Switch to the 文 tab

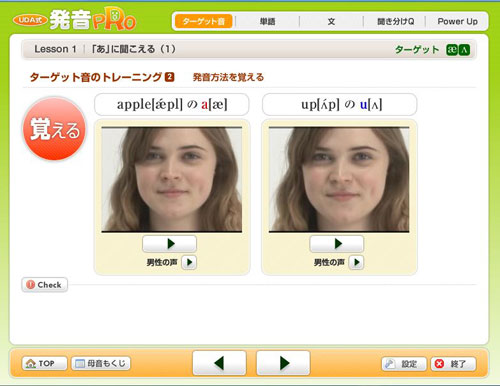click(331, 22)
